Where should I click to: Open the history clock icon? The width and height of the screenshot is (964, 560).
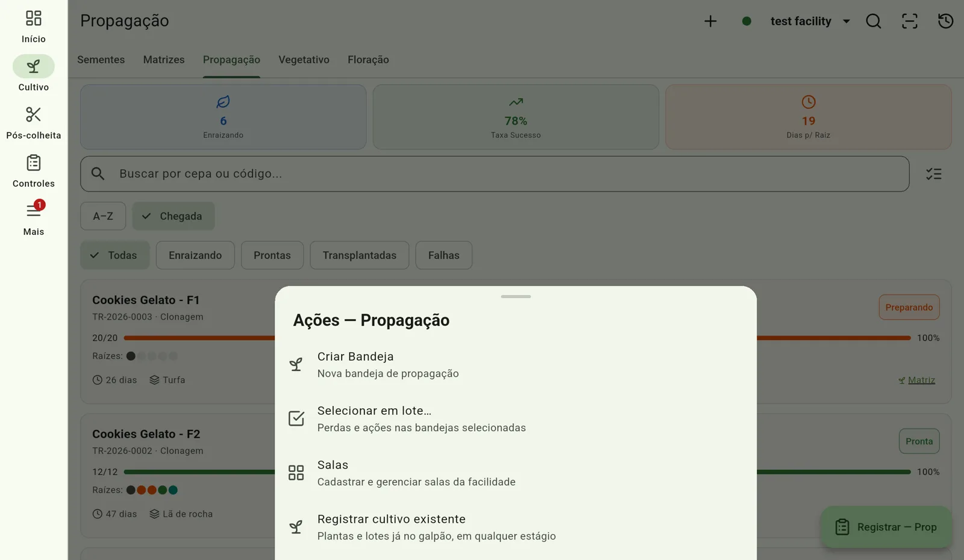(x=946, y=21)
